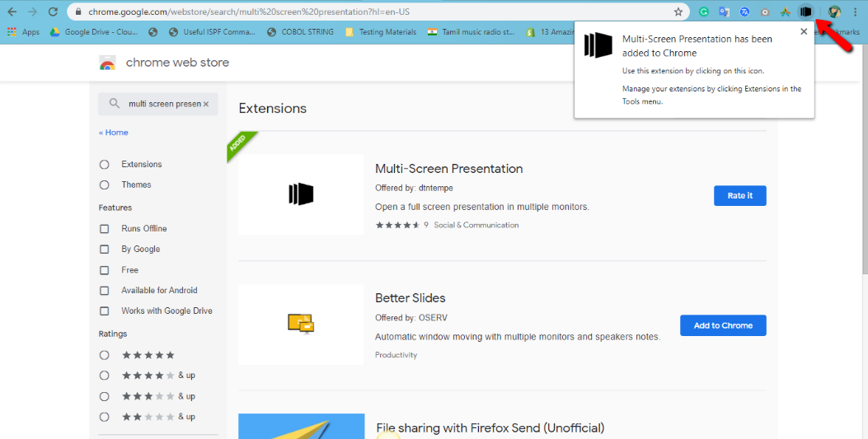Screen dimensions: 868x439
Task: Click the search magnifier icon in sidebar
Action: pyautogui.click(x=114, y=104)
